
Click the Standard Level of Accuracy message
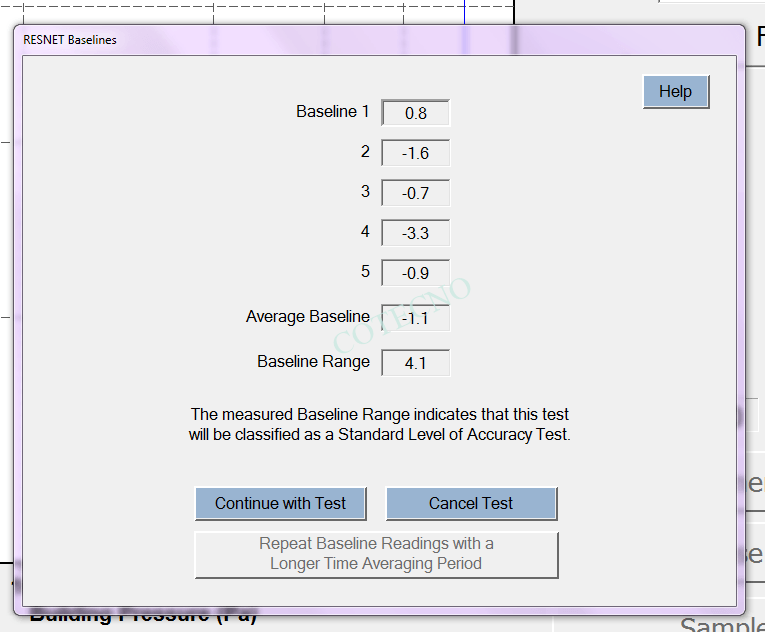pyautogui.click(x=379, y=425)
